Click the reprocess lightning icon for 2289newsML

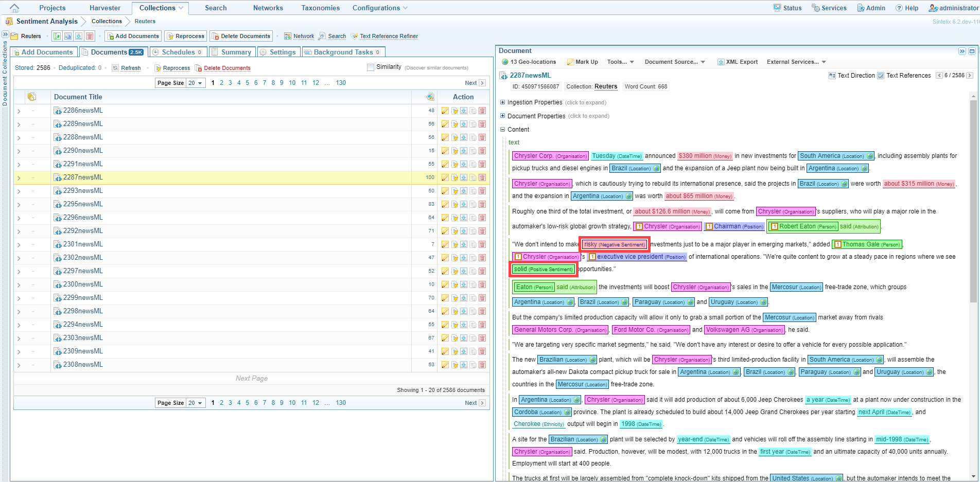(x=454, y=124)
